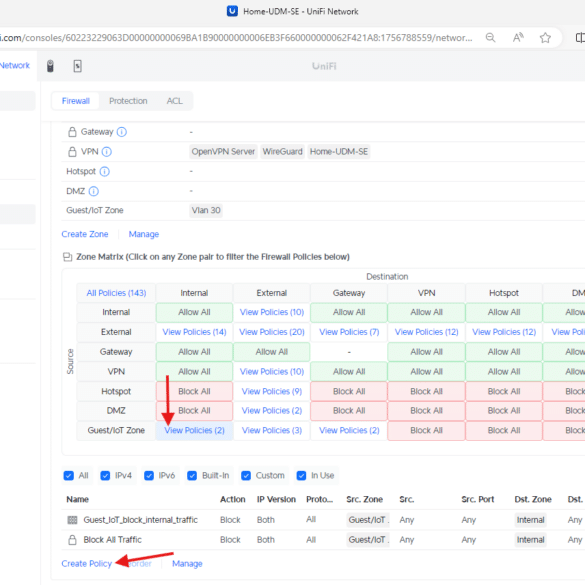Click the grid icon of Guest_IoT_block_internal_traffic policy
Viewport: 585px width, 585px height.
(72, 520)
